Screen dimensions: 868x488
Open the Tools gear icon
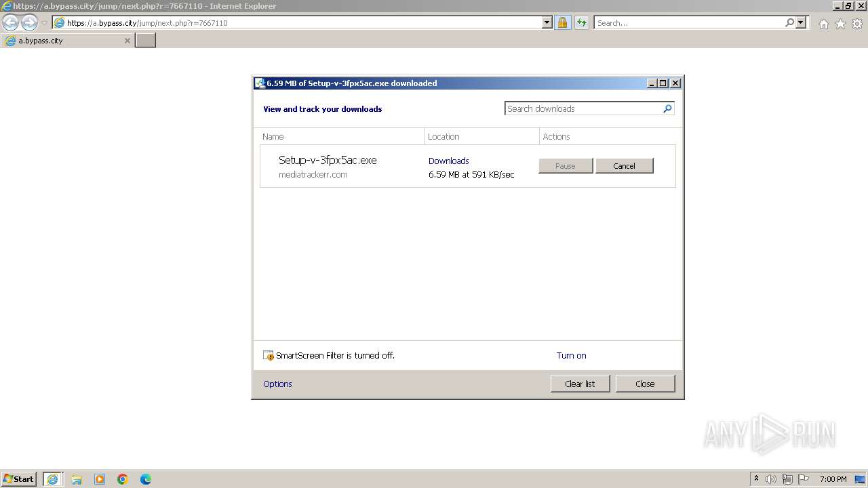click(857, 24)
